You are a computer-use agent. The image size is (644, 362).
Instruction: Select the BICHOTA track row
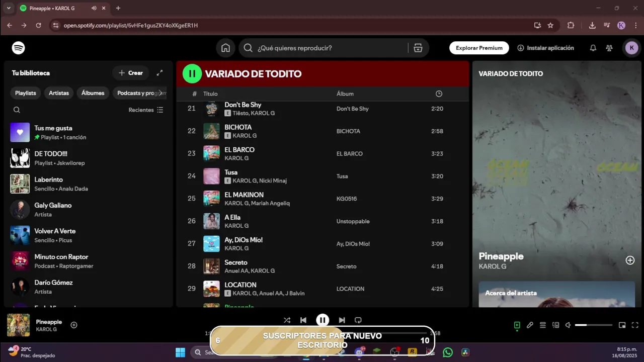coord(323,131)
